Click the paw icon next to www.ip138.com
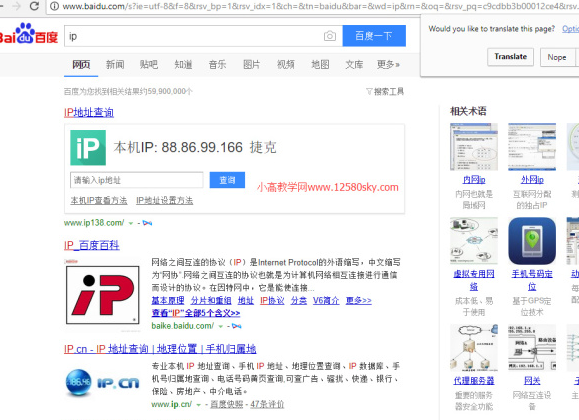The width and height of the screenshot is (579, 420). (147, 223)
